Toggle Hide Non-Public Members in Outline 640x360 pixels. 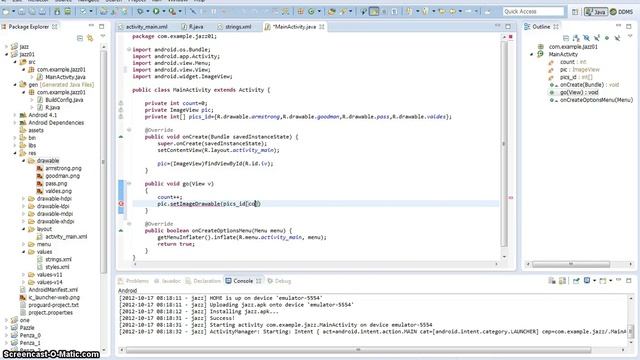click(x=607, y=38)
